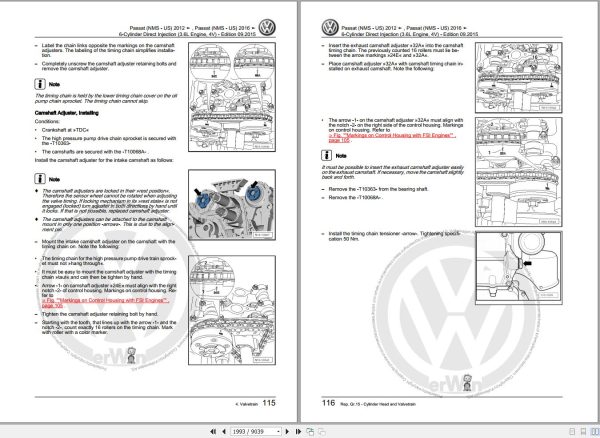Click the middle engine diagram on page 116
The width and height of the screenshot is (600, 438).
pos(518,172)
